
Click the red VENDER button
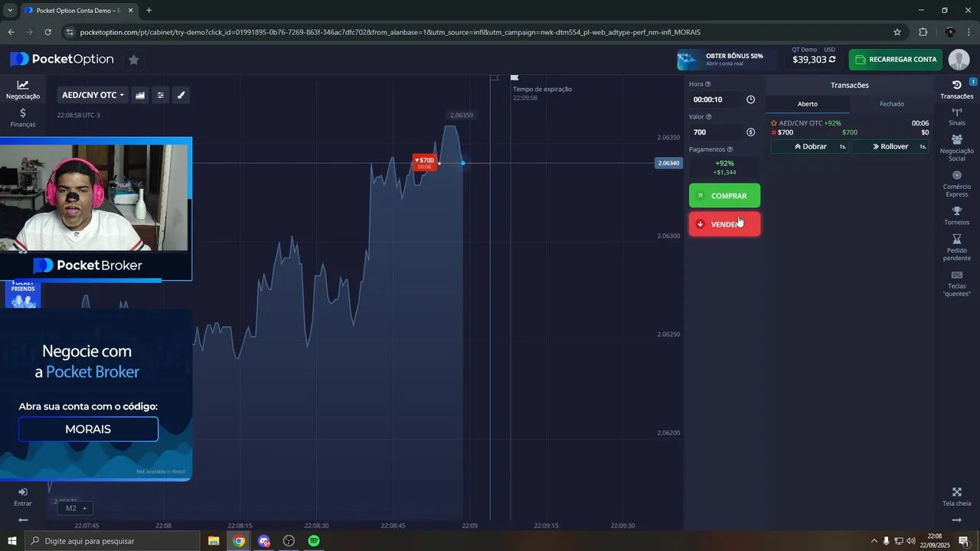(724, 224)
